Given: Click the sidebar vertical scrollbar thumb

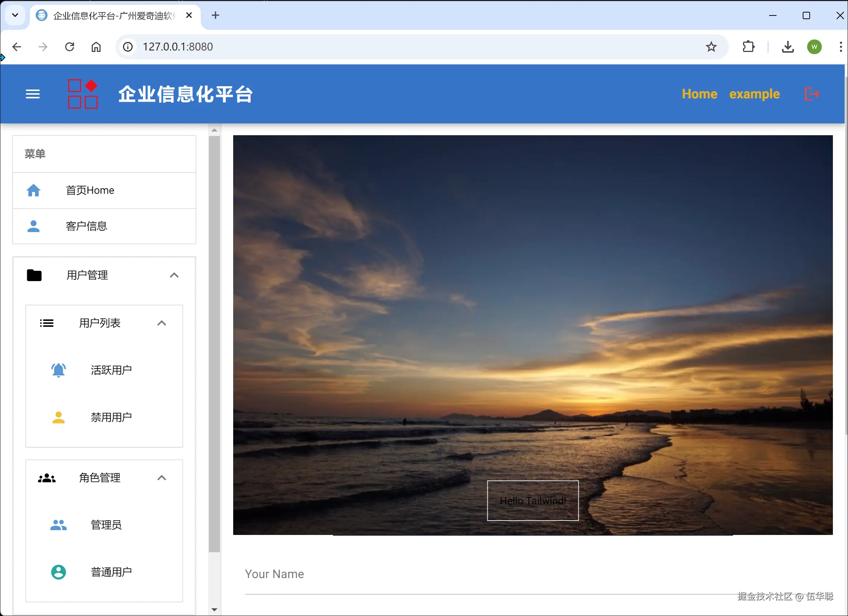Looking at the screenshot, I should point(214,344).
